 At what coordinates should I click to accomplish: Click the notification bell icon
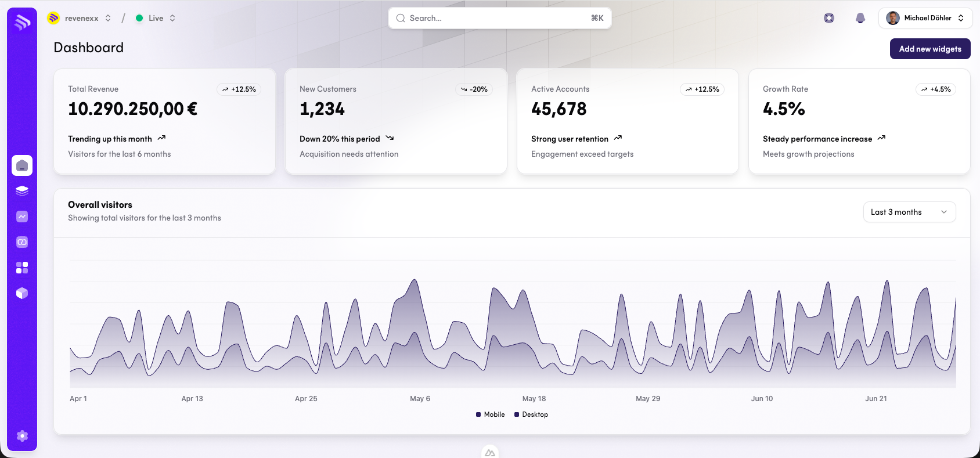tap(860, 18)
